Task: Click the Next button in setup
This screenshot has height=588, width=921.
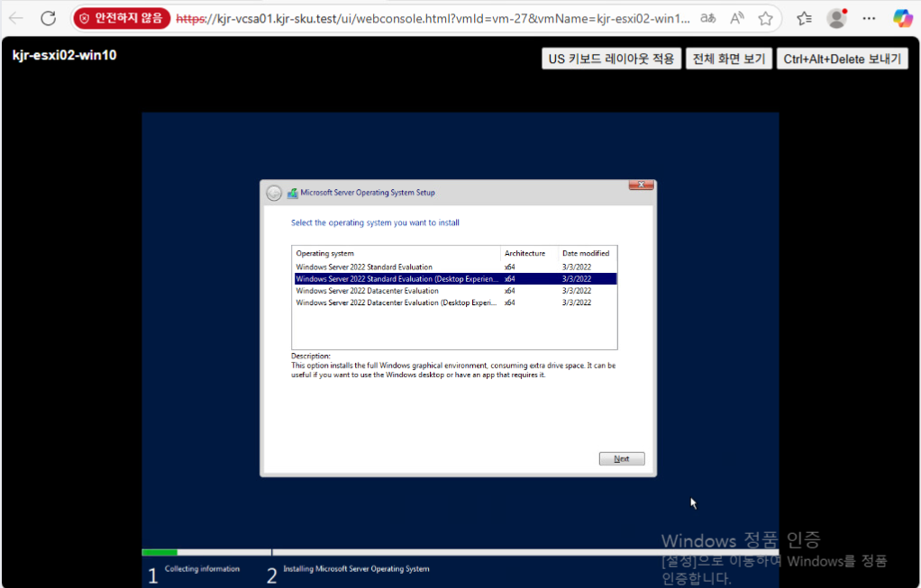Action: [x=622, y=459]
